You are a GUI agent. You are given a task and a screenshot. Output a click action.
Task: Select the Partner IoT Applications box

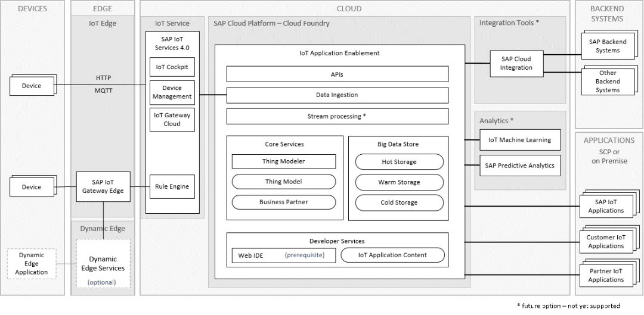tap(606, 275)
